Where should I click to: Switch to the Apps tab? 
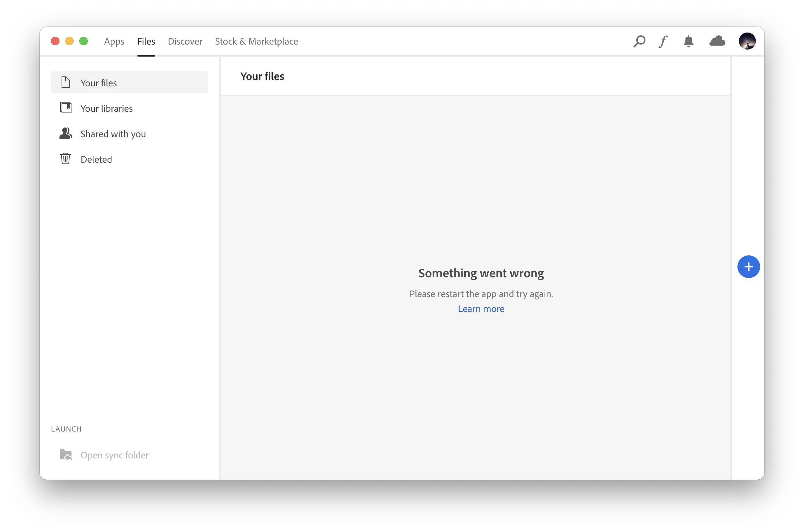(x=114, y=41)
